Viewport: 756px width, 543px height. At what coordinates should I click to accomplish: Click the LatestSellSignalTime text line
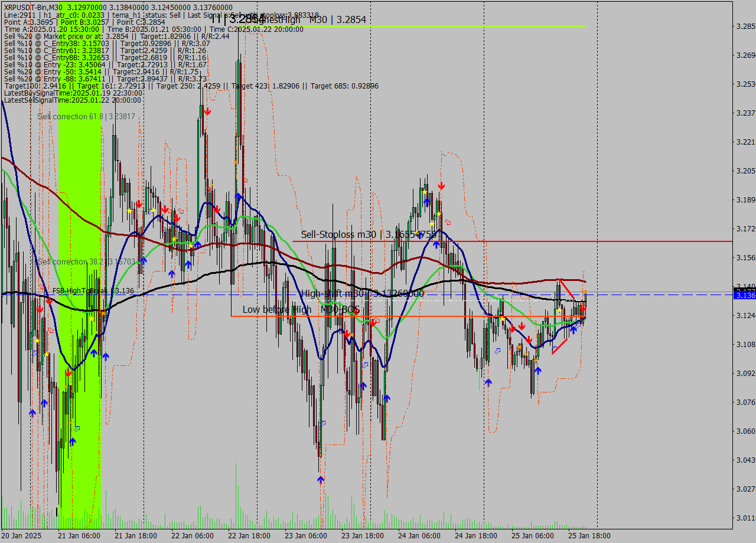pyautogui.click(x=73, y=100)
